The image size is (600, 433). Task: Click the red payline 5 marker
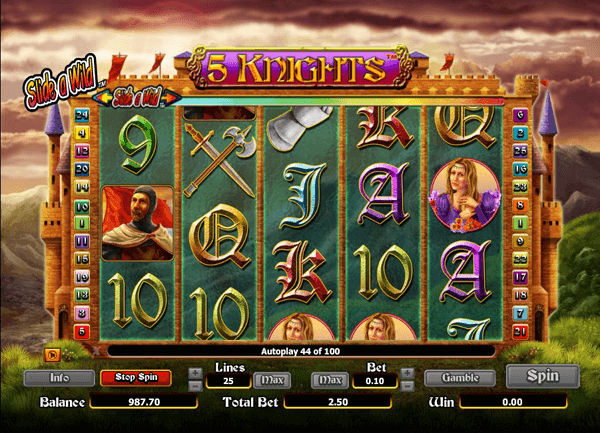pos(82,332)
